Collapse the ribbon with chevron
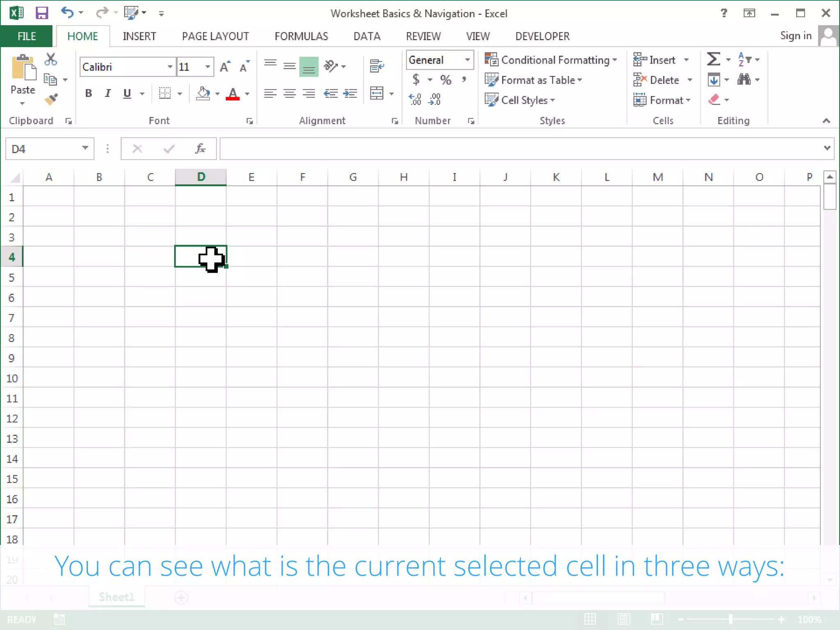Viewport: 840px width, 630px height. [x=826, y=121]
